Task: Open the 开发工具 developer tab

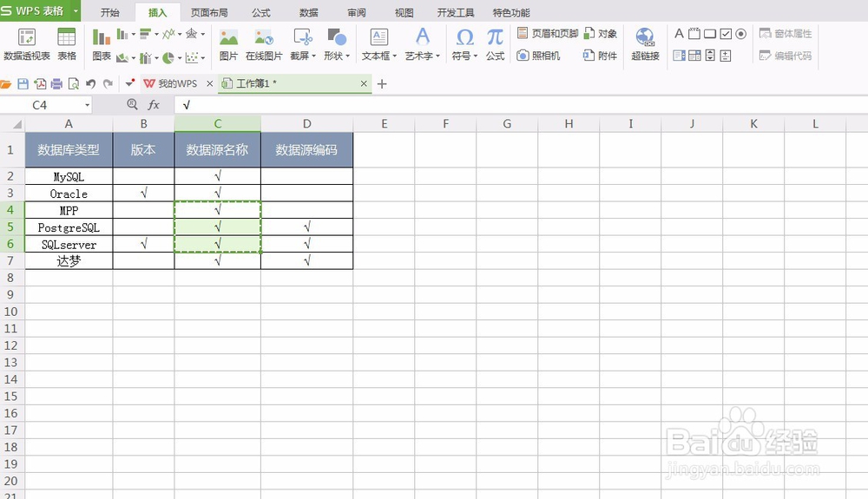Action: click(x=456, y=12)
